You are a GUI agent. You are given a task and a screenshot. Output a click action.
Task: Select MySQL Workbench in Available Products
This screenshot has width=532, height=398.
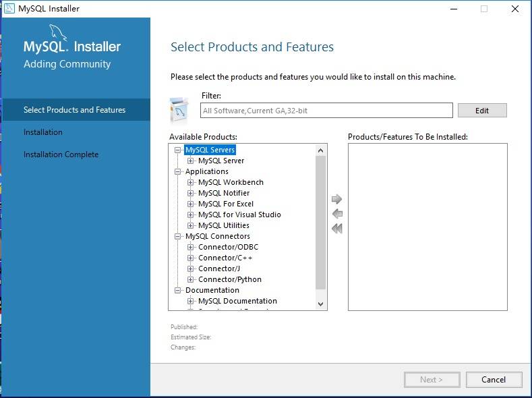pyautogui.click(x=231, y=183)
